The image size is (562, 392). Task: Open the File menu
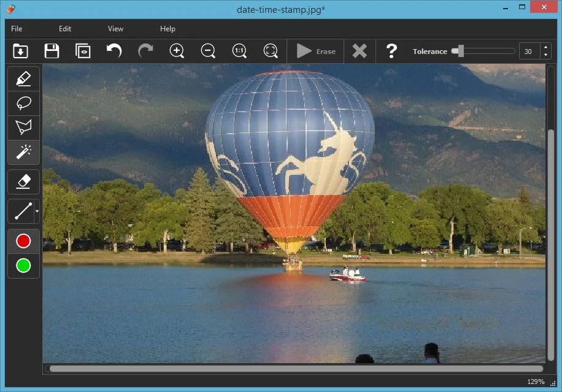click(17, 29)
